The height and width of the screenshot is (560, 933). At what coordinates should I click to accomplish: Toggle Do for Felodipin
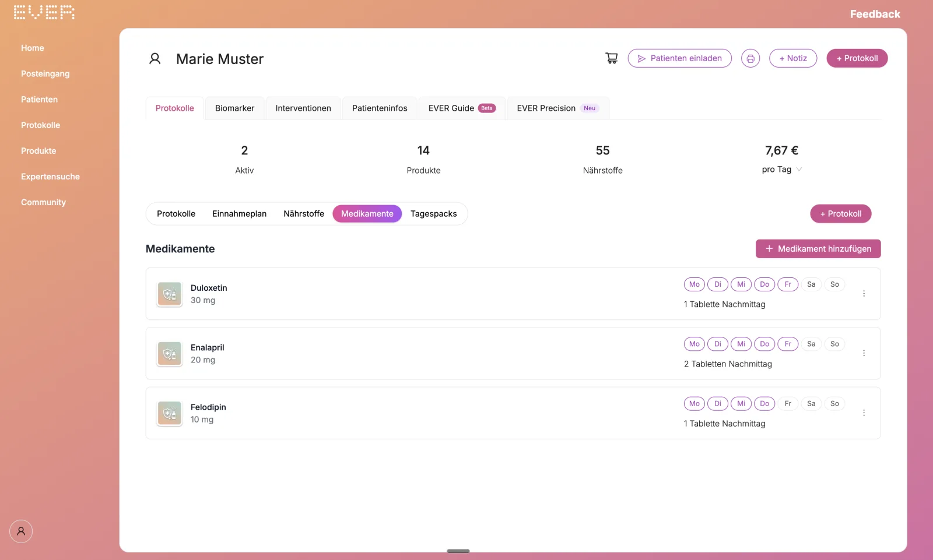tap(764, 403)
